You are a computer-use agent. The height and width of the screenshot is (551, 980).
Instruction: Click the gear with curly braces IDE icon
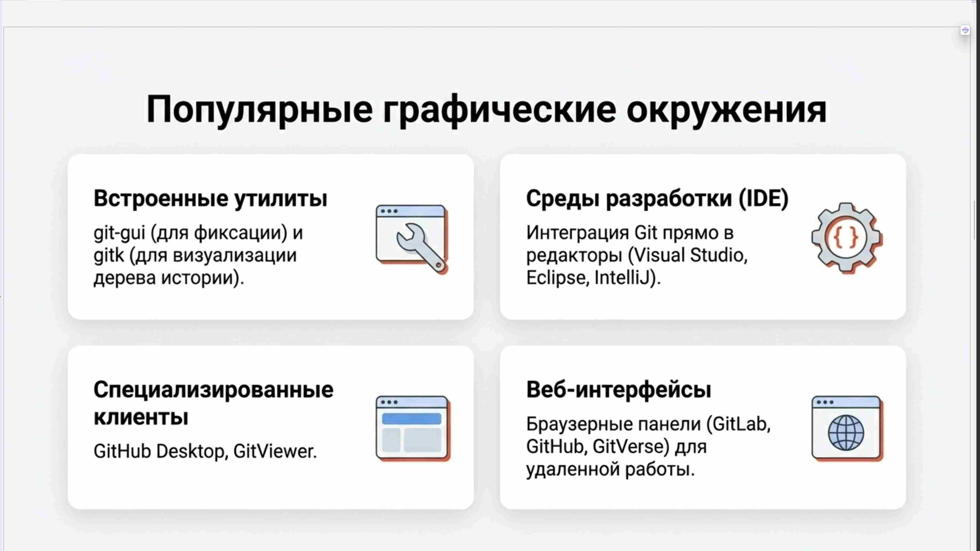point(847,238)
